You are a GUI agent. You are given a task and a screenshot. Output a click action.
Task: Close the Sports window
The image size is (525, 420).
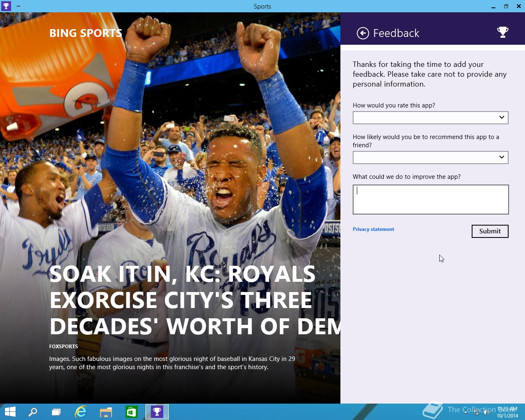(518, 6)
